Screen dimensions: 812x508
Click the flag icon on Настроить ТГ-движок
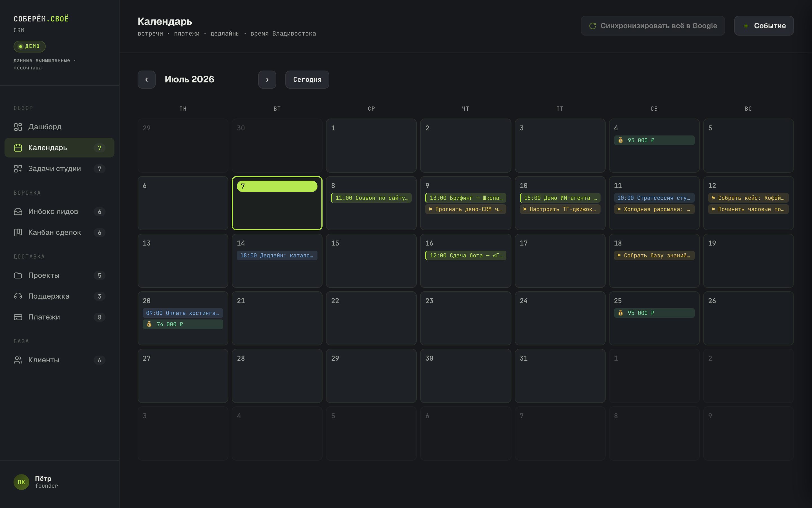point(525,209)
